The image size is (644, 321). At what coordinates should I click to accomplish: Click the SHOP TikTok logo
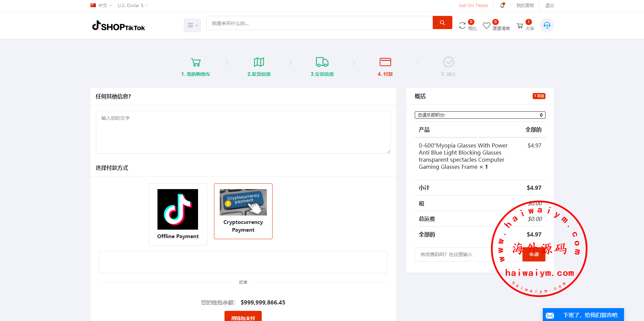coord(119,26)
